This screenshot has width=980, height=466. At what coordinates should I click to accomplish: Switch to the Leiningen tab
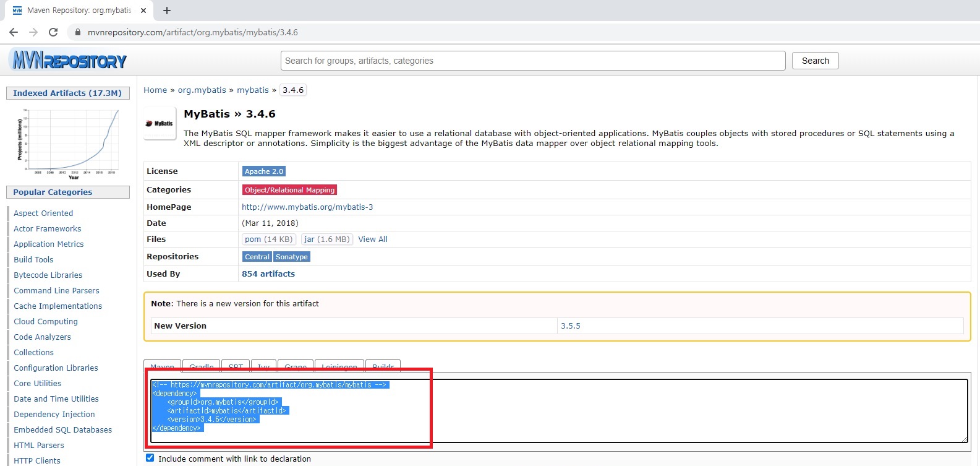(339, 365)
